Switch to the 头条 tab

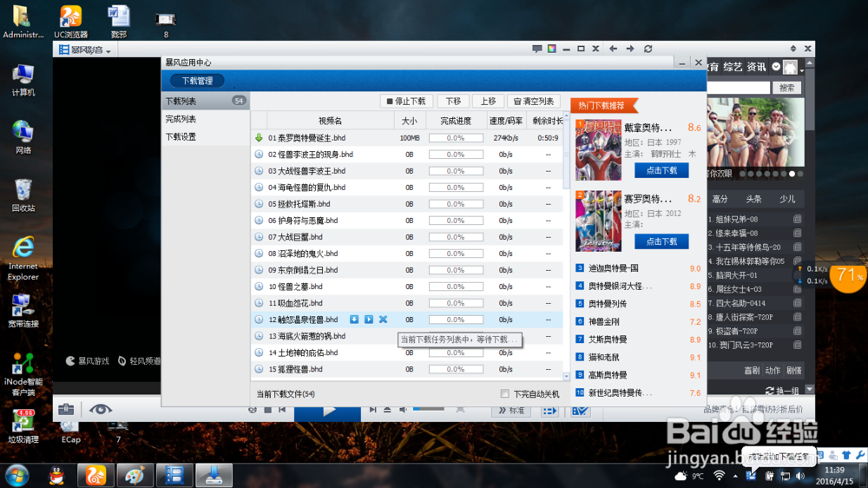tap(753, 199)
